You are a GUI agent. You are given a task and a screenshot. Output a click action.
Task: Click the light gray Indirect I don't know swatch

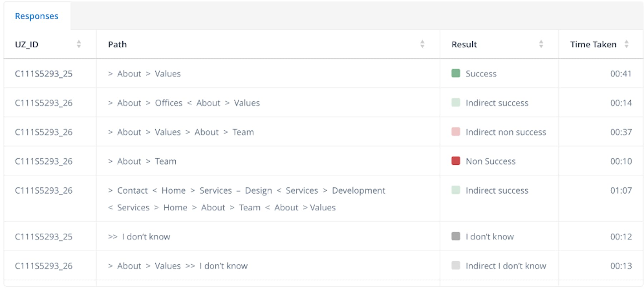(x=456, y=265)
